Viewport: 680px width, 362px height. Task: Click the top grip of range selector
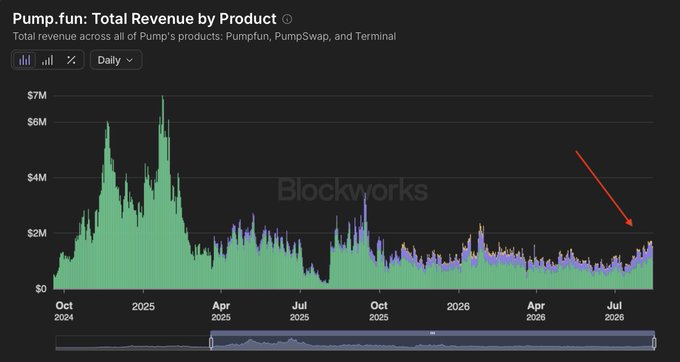pyautogui.click(x=432, y=333)
